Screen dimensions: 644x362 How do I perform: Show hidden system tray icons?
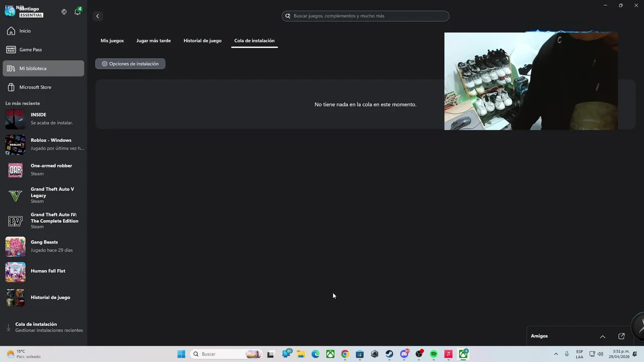pos(556,354)
